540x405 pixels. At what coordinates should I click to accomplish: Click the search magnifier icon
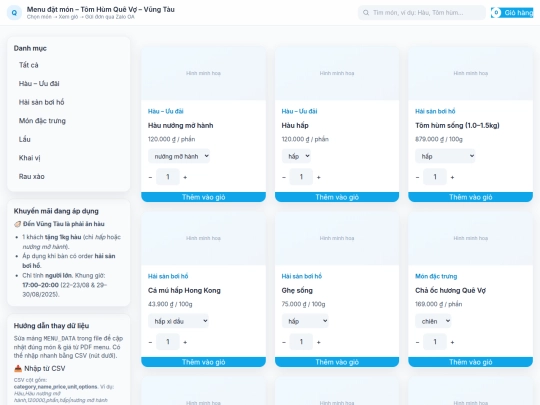pos(366,13)
